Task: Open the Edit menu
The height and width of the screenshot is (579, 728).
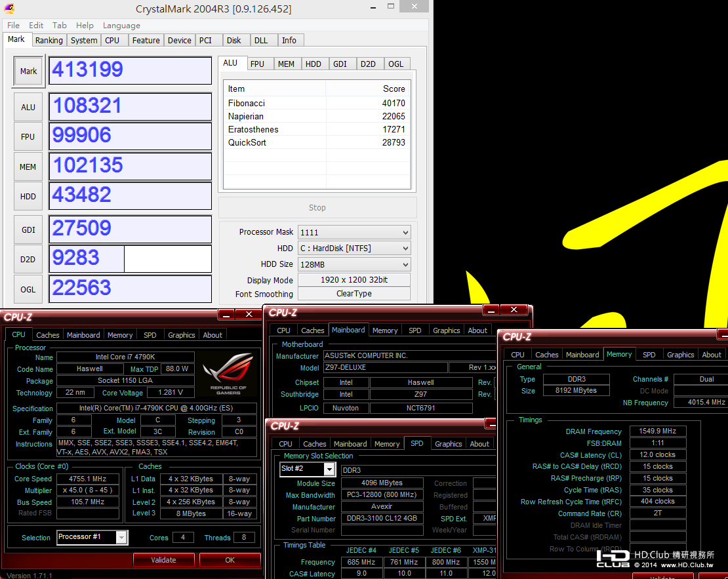Action: tap(36, 26)
